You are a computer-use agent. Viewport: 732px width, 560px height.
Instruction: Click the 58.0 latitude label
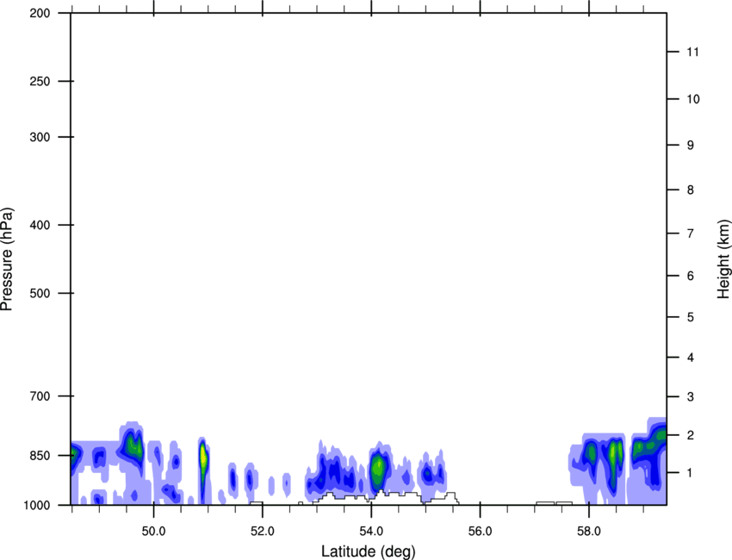[x=589, y=532]
